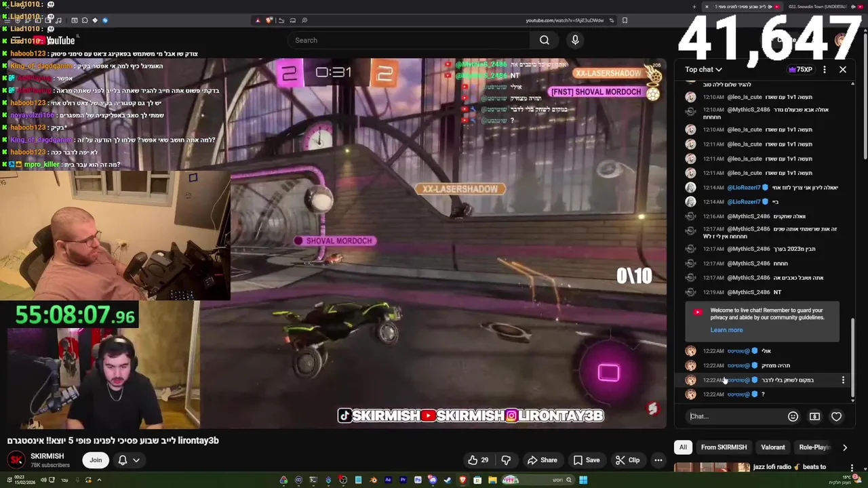Click the 75XP crown badge
868x488 pixels.
coord(800,69)
